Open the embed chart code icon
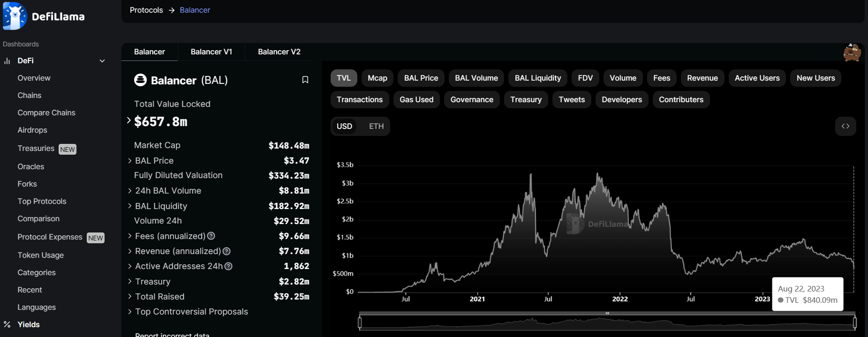 point(845,126)
